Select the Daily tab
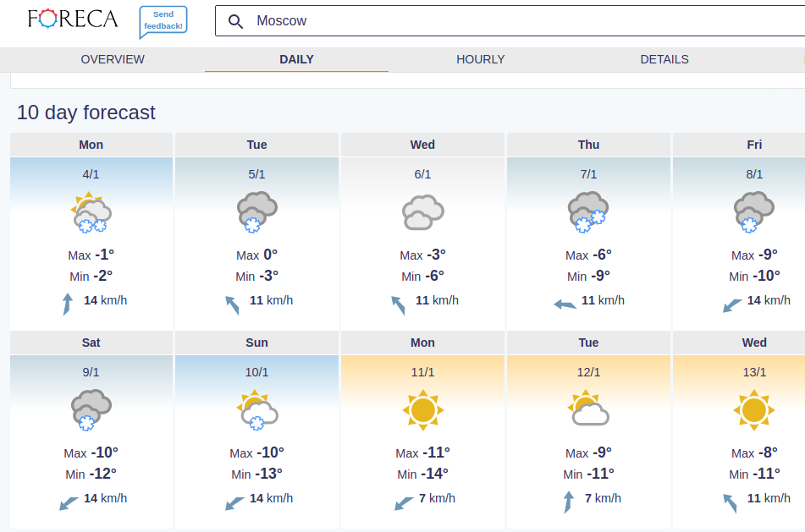Viewport: 805px width, 532px height. tap(296, 59)
